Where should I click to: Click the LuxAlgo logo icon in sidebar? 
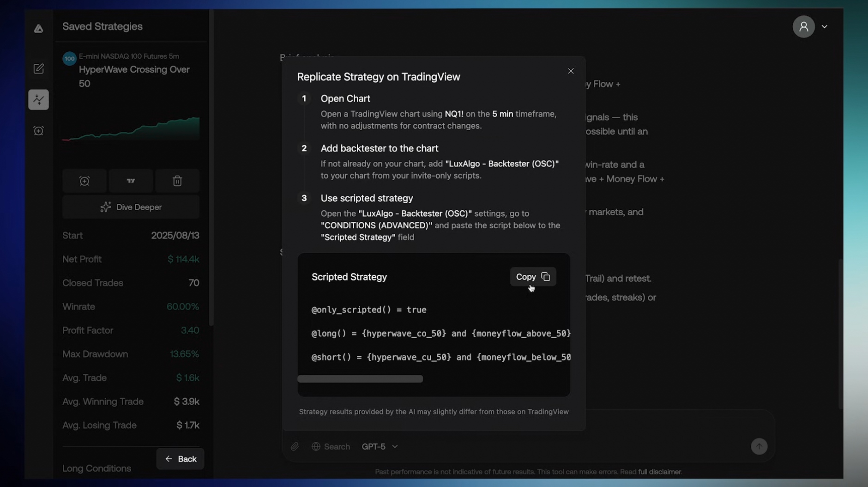tap(39, 29)
